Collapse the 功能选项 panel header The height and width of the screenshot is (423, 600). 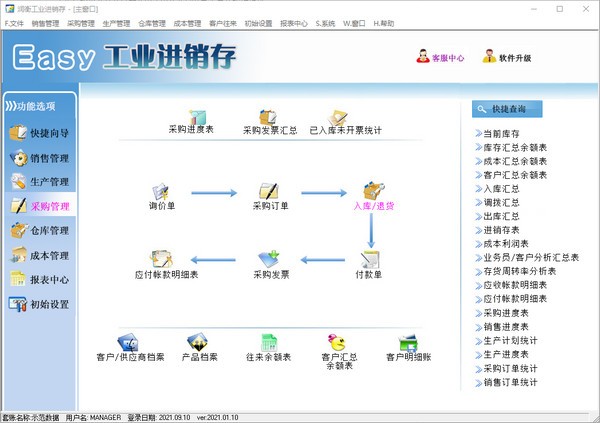(39, 105)
